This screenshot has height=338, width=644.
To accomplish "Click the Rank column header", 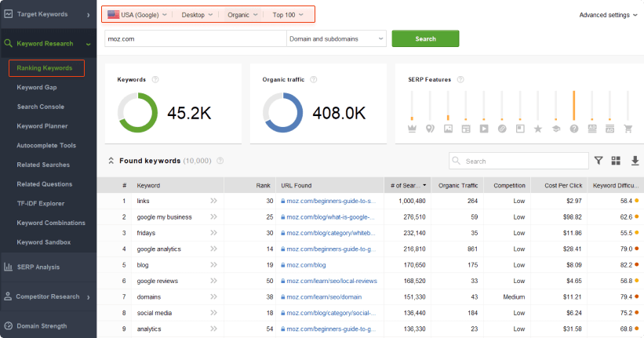I will point(249,185).
